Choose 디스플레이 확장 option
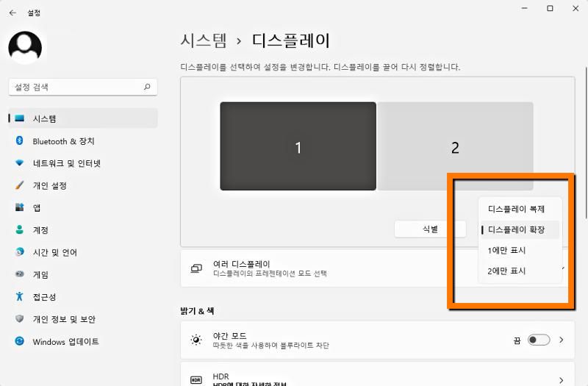Viewport: 588px width, 386px height. click(x=520, y=229)
